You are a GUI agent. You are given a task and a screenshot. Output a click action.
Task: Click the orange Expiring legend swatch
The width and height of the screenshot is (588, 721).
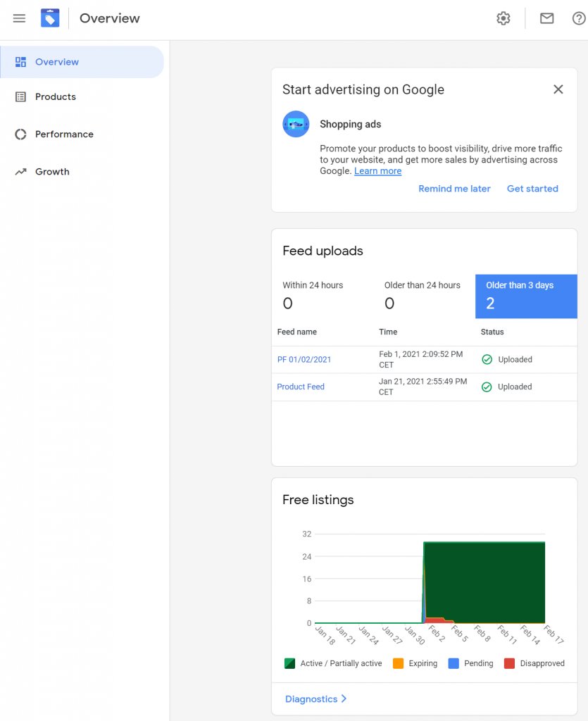[x=398, y=663]
